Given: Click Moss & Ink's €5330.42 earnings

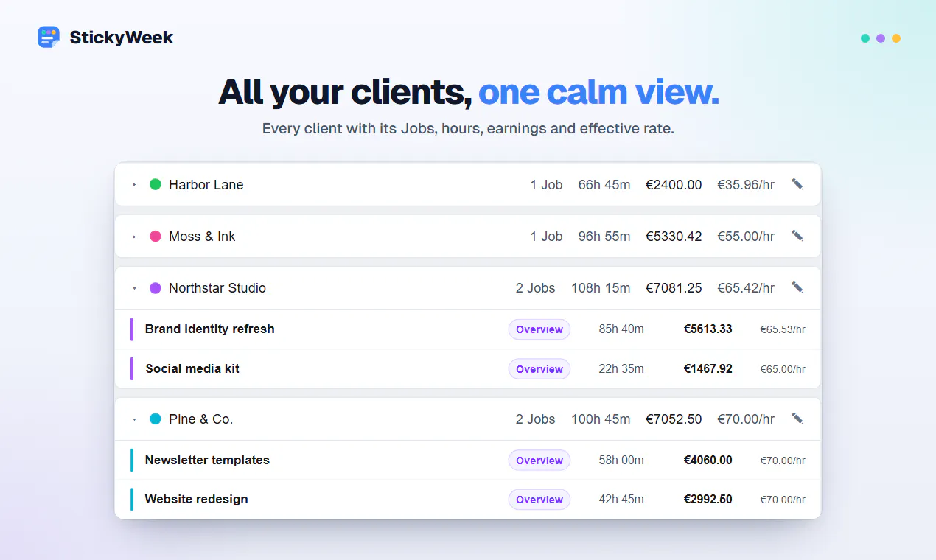Looking at the screenshot, I should pyautogui.click(x=674, y=237).
